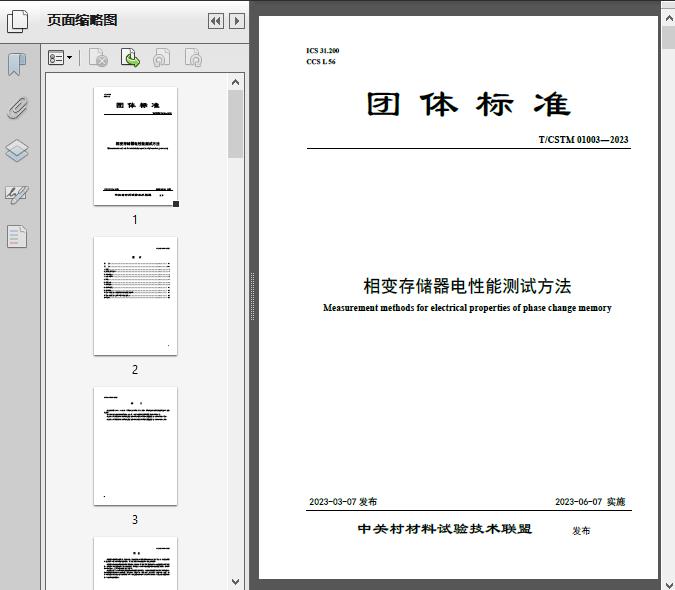This screenshot has width=675, height=590.
Task: Click page label '2' under thumbnail
Action: [x=135, y=370]
